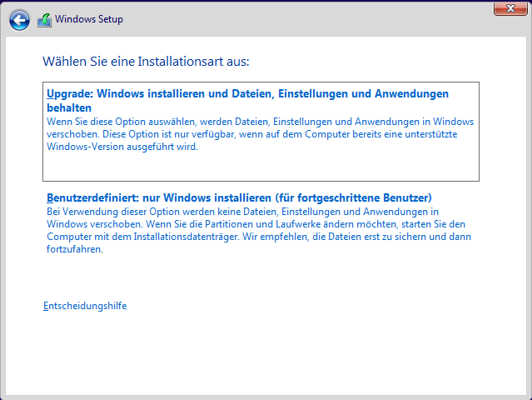Click the 'Windows Setup' title text
532x400 pixels.
pyautogui.click(x=89, y=19)
